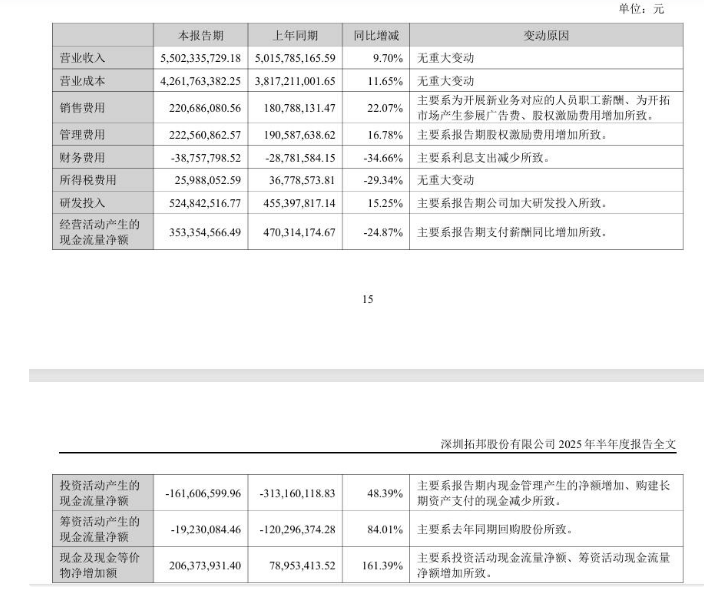Click the value -120,296,374.28
This screenshot has width=704, height=602.
point(297,530)
